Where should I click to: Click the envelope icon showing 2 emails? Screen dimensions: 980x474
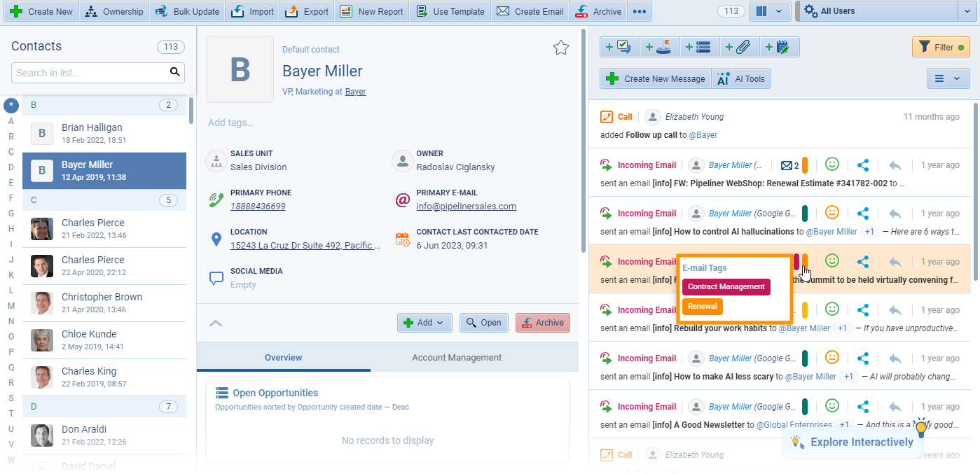(786, 164)
